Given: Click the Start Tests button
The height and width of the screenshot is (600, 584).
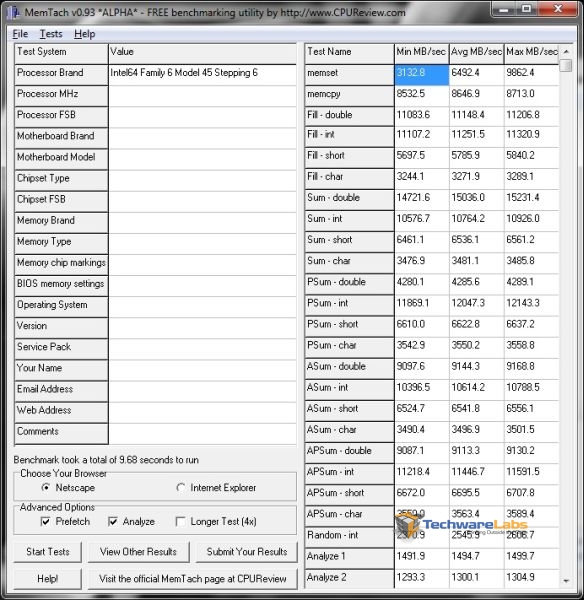Looking at the screenshot, I should click(47, 552).
